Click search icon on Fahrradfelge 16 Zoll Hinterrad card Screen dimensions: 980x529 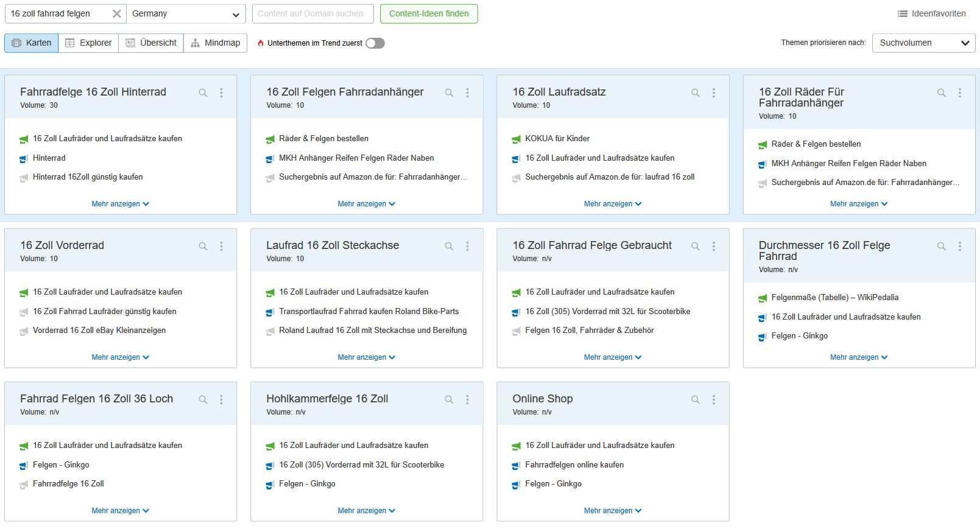pyautogui.click(x=203, y=93)
